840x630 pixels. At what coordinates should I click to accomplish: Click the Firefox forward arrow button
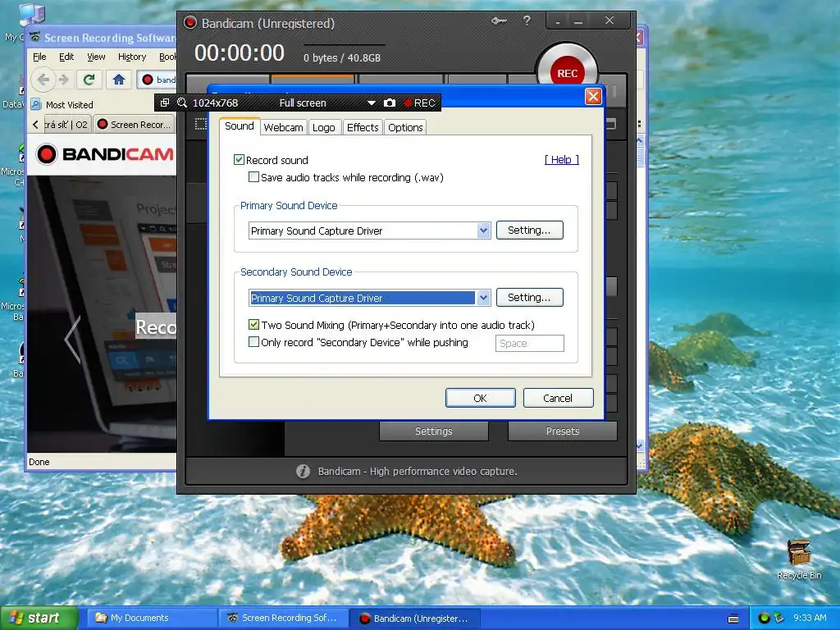pos(64,80)
